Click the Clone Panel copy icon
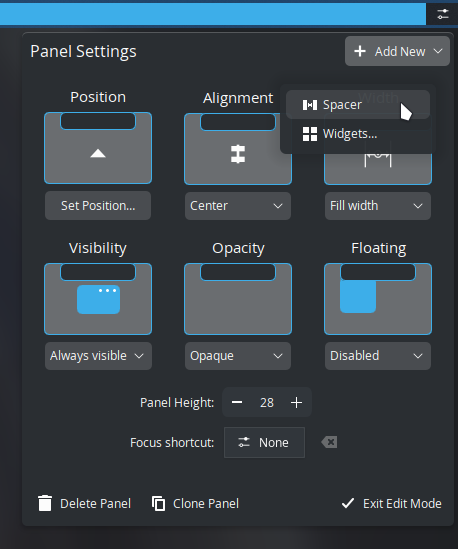This screenshot has width=458, height=549. coord(158,503)
